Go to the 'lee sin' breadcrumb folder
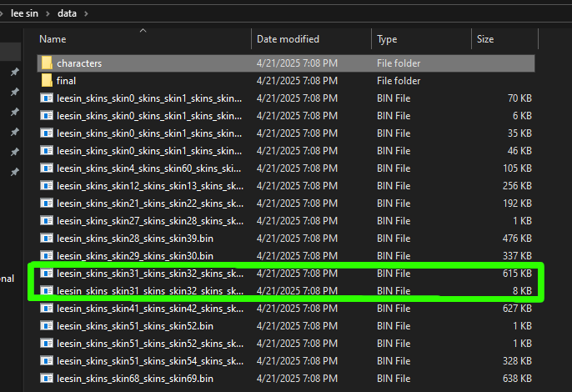Screen dimensions: 572x392 [x=24, y=13]
